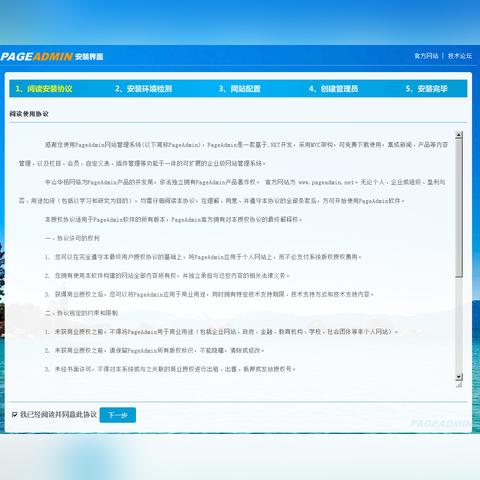Open the 官方网站 link
The width and height of the screenshot is (480, 480).
(x=426, y=56)
